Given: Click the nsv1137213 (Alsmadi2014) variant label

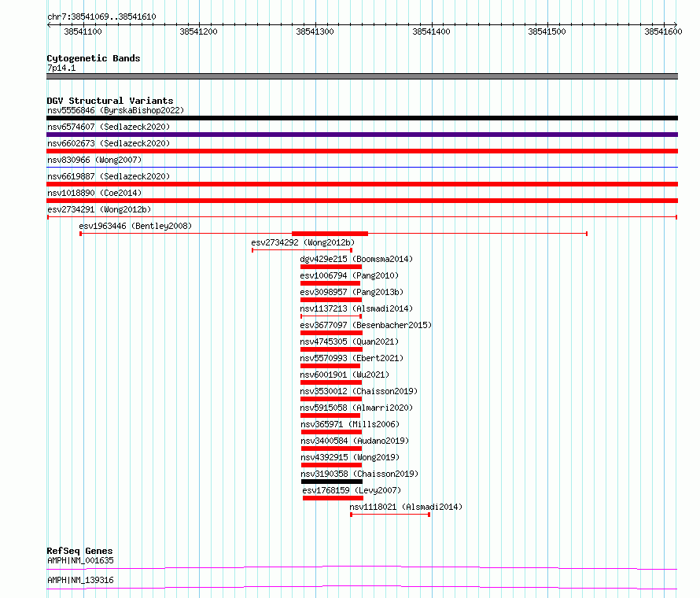Looking at the screenshot, I should point(356,308).
